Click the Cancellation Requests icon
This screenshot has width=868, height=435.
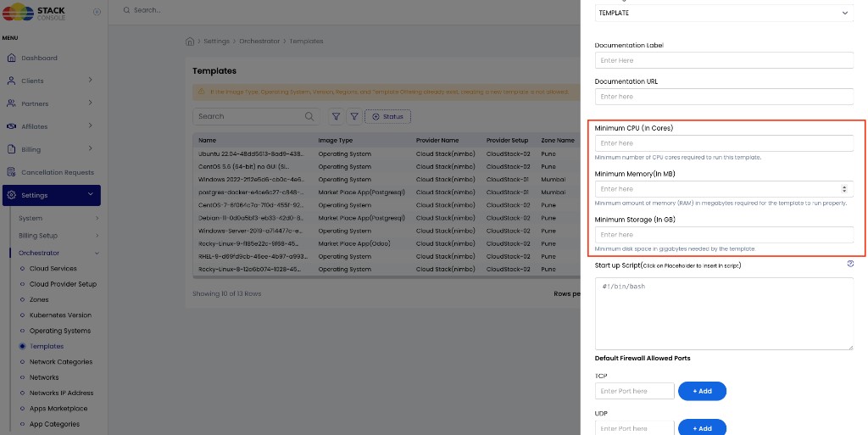[x=11, y=172]
